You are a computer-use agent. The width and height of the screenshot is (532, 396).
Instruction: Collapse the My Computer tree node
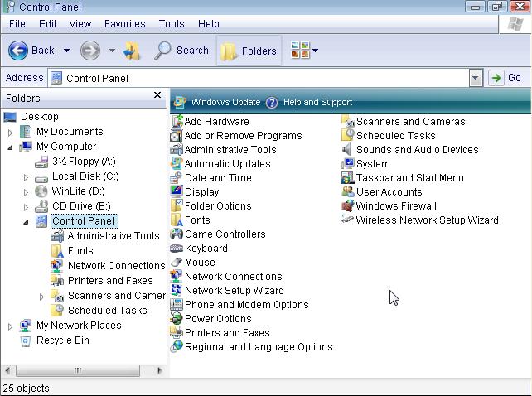coord(11,147)
